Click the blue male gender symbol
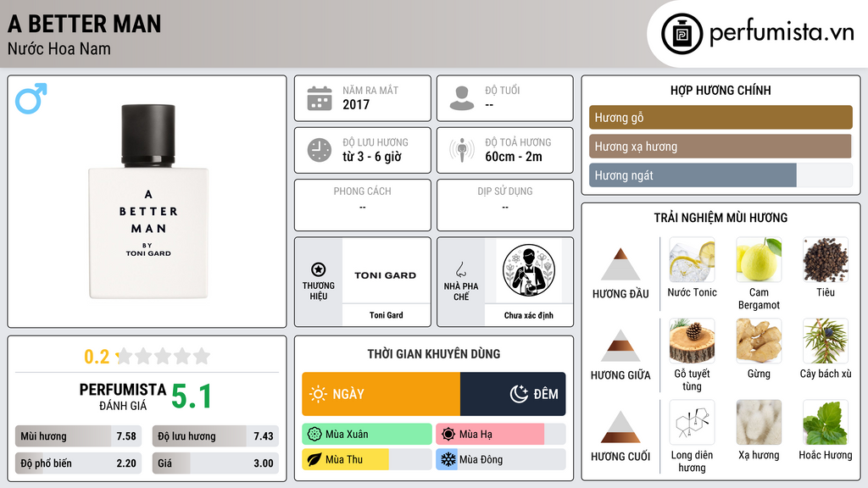The width and height of the screenshot is (868, 488). tap(31, 98)
